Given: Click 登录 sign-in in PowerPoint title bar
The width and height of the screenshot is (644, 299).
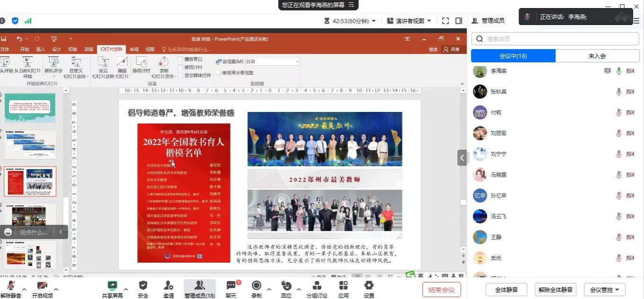Looking at the screenshot, I should (433, 49).
